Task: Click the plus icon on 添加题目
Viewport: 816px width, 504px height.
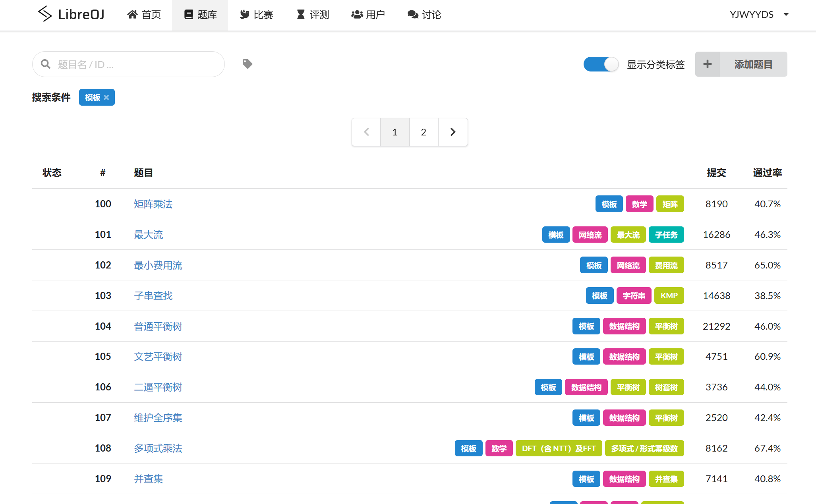Action: [x=707, y=64]
